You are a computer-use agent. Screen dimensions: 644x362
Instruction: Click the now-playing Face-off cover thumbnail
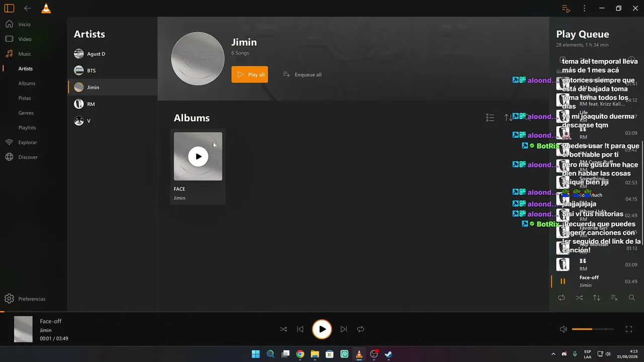pyautogui.click(x=23, y=329)
